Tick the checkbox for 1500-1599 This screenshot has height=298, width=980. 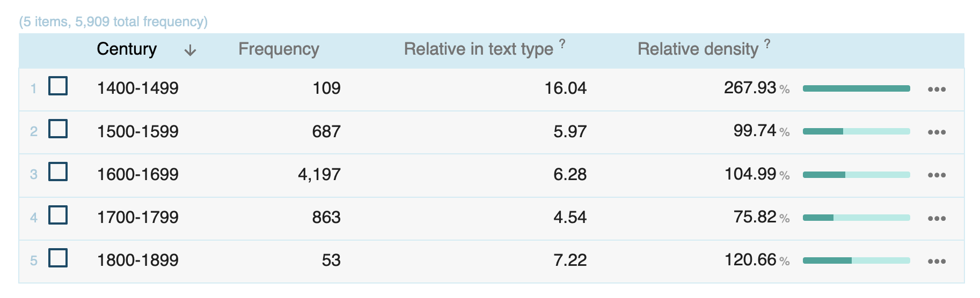point(58,129)
